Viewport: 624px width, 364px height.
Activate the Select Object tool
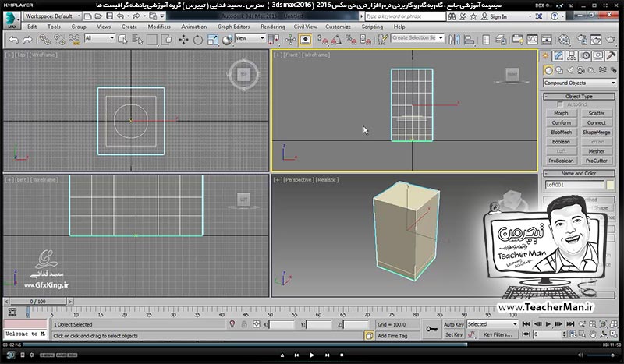point(122,40)
